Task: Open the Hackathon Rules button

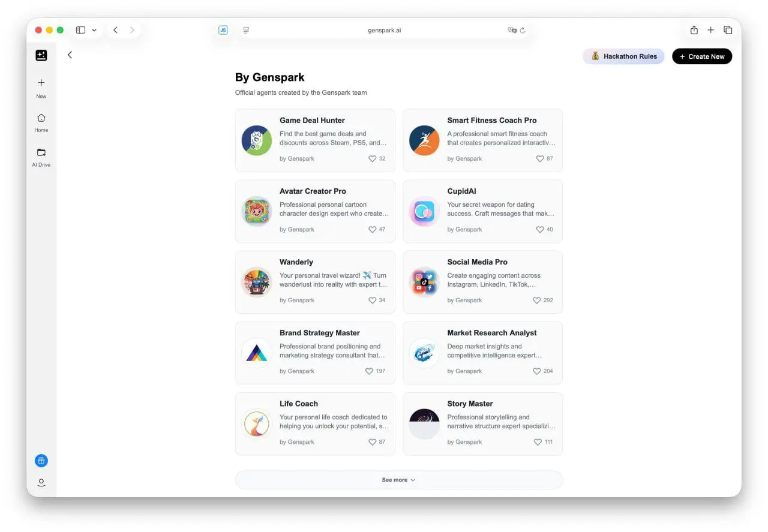Action: pos(623,56)
